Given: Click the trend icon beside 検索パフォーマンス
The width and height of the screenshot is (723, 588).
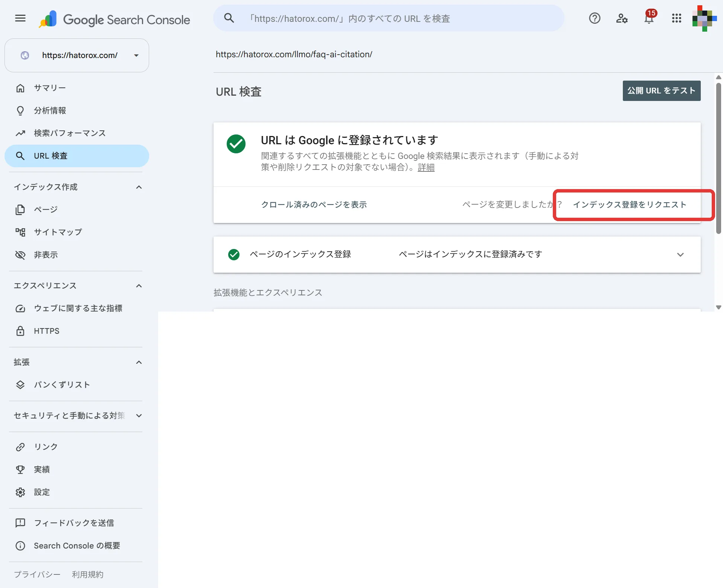Looking at the screenshot, I should pyautogui.click(x=20, y=133).
